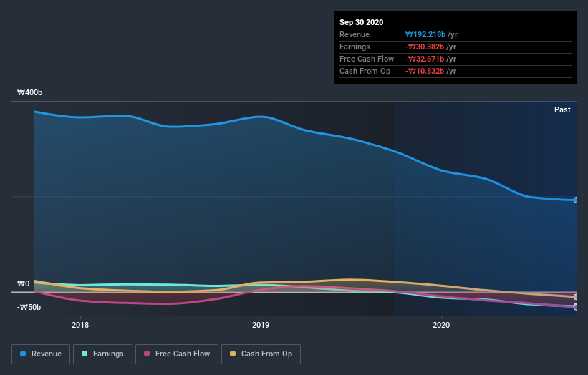Viewport: 588px width, 375px height.
Task: Toggle the Cash From Op legend button
Action: (x=261, y=354)
